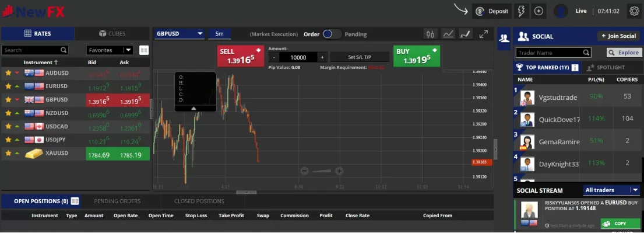Unfavorite the AUDUSD star

(8, 73)
